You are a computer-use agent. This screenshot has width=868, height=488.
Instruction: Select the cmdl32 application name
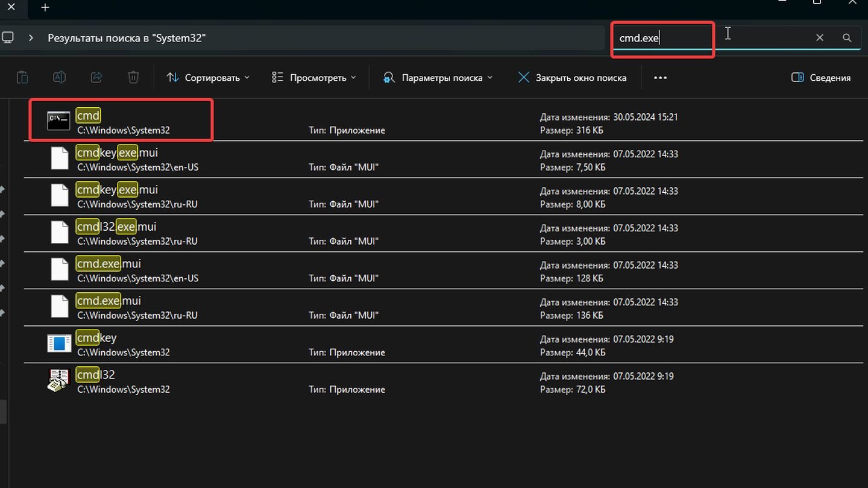point(96,375)
